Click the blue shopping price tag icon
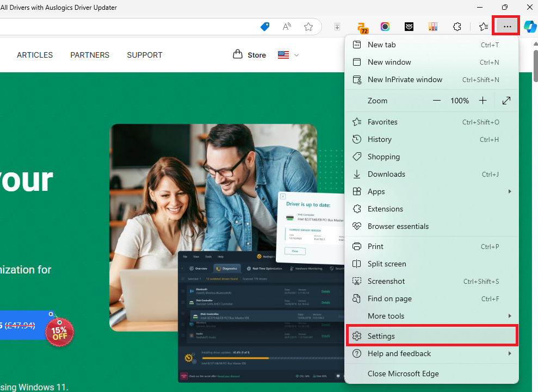Image resolution: width=538 pixels, height=392 pixels. [265, 27]
